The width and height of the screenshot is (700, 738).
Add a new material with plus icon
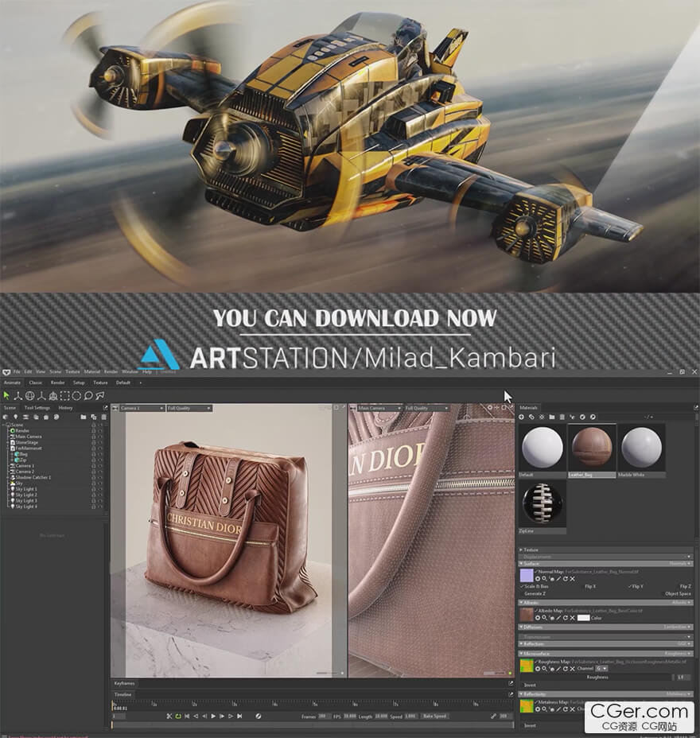[x=521, y=417]
